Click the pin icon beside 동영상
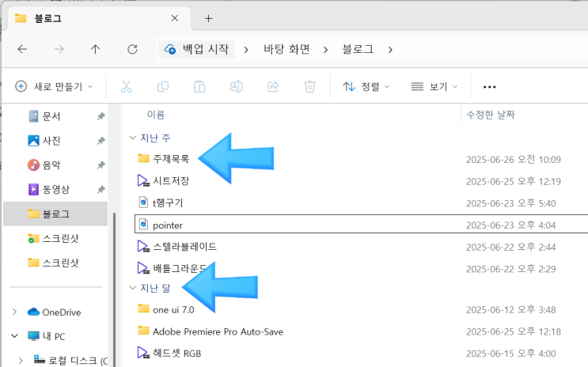Image resolution: width=588 pixels, height=367 pixels. [101, 189]
